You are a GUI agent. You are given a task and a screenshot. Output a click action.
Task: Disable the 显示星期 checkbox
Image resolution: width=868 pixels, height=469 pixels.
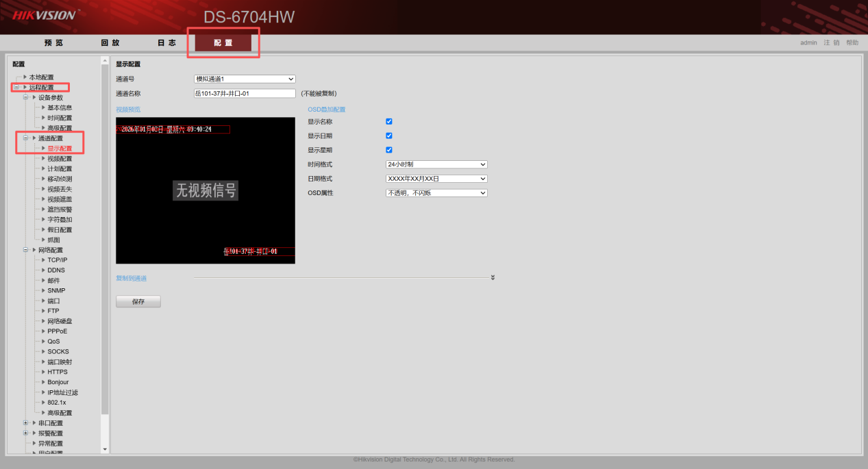coord(389,150)
